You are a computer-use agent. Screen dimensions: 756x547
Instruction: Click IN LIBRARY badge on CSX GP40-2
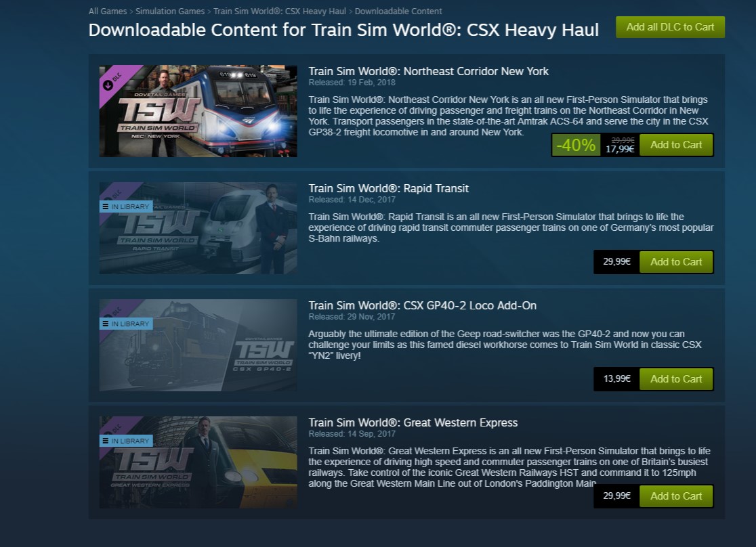click(x=126, y=324)
